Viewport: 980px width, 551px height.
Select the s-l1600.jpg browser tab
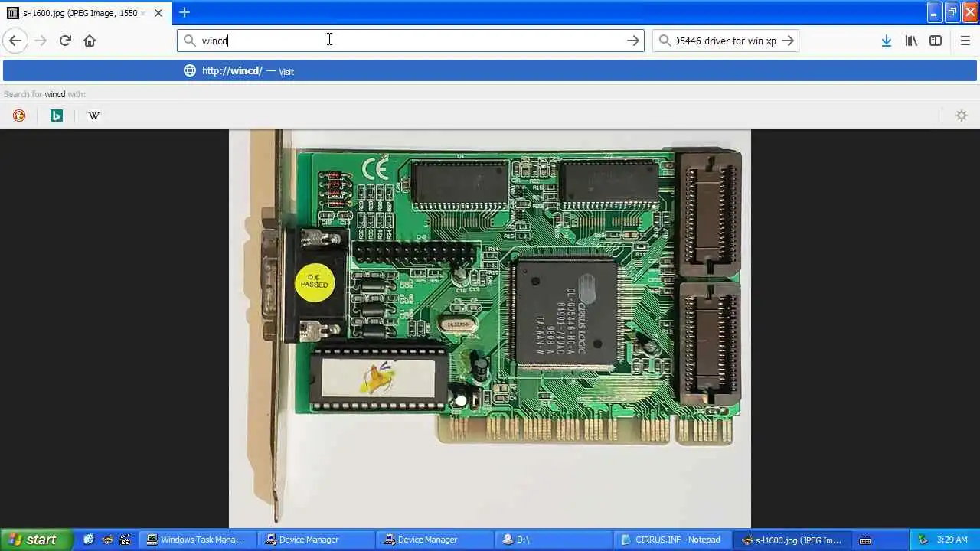85,13
